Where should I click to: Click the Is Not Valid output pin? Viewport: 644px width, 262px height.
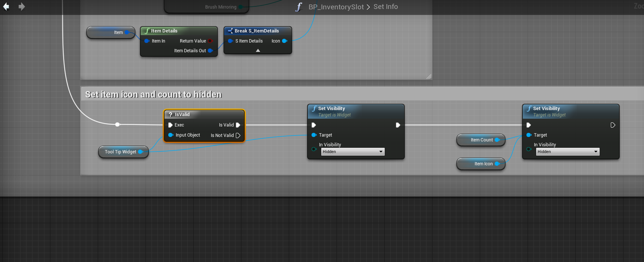(x=238, y=135)
